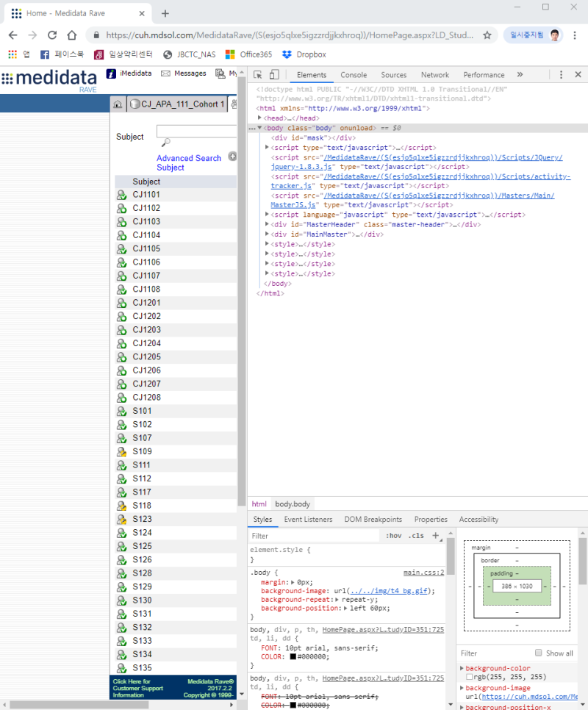Click browser home button

(x=71, y=35)
